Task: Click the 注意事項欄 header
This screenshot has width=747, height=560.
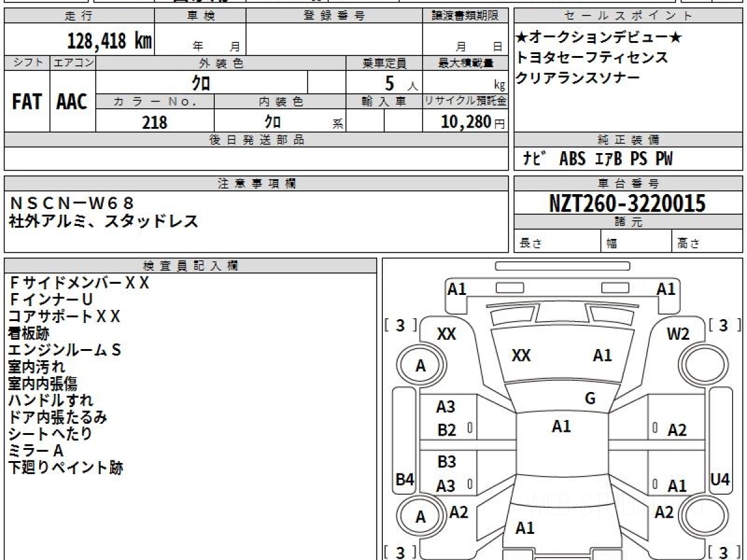Action: click(256, 184)
